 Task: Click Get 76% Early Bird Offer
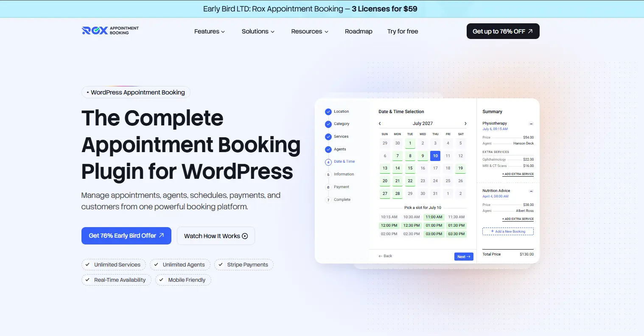(126, 236)
